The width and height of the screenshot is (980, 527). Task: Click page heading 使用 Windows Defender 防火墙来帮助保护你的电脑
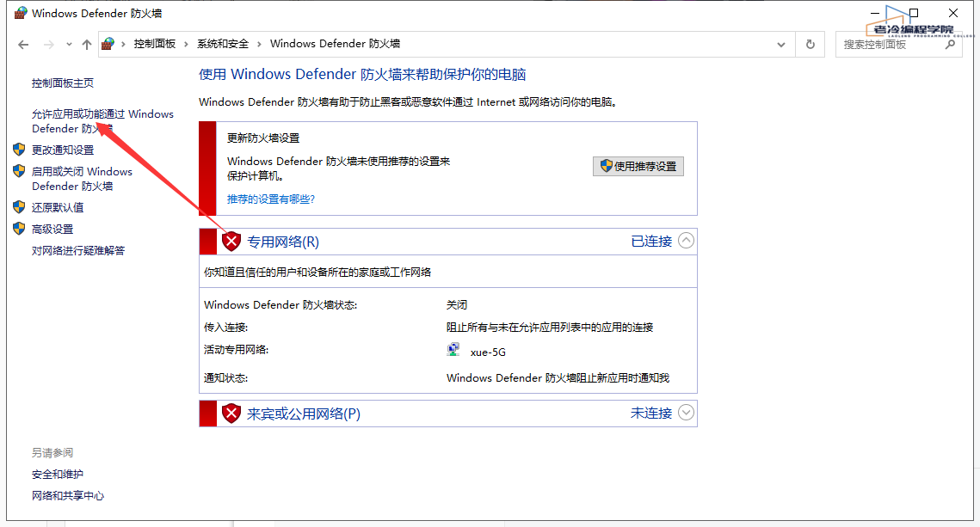[362, 74]
